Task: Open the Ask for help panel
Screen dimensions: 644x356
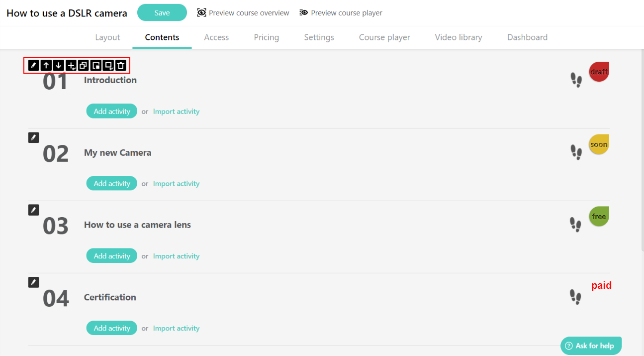Action: (x=591, y=345)
